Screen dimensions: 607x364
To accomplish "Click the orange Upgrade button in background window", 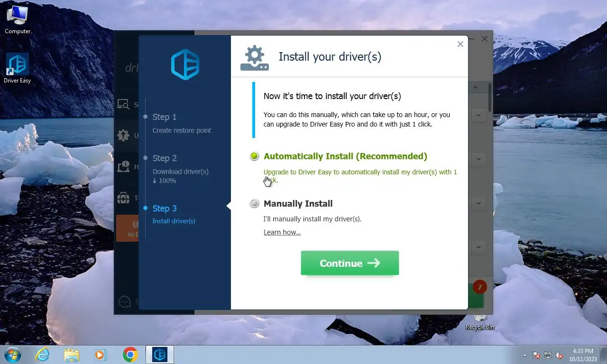I will click(x=127, y=228).
